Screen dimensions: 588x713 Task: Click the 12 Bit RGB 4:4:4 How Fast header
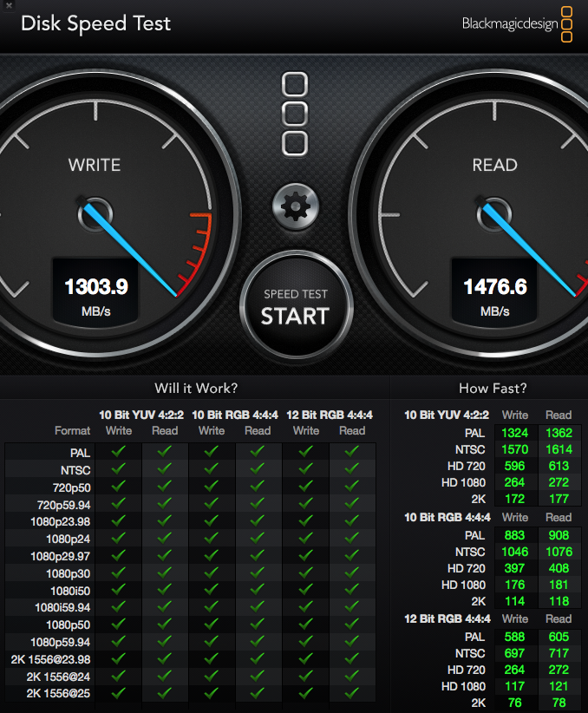[448, 618]
